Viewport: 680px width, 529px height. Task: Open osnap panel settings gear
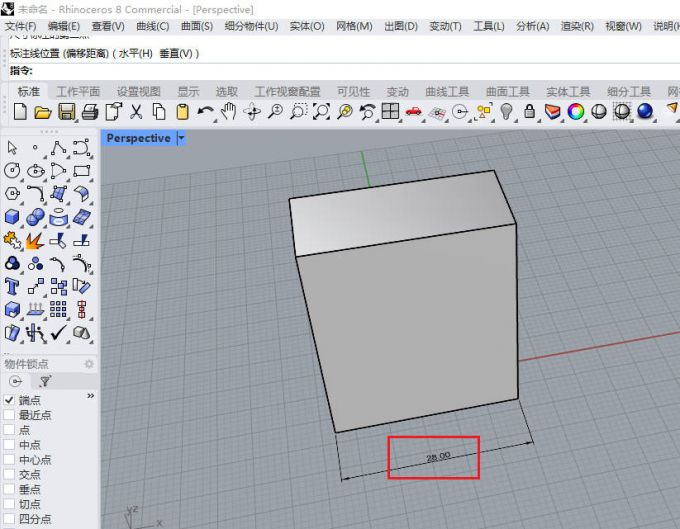pyautogui.click(x=89, y=364)
